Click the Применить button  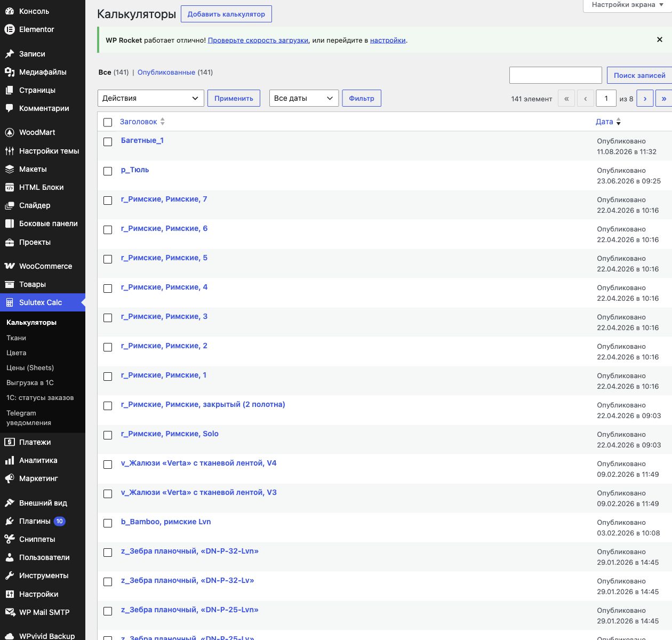click(x=234, y=98)
